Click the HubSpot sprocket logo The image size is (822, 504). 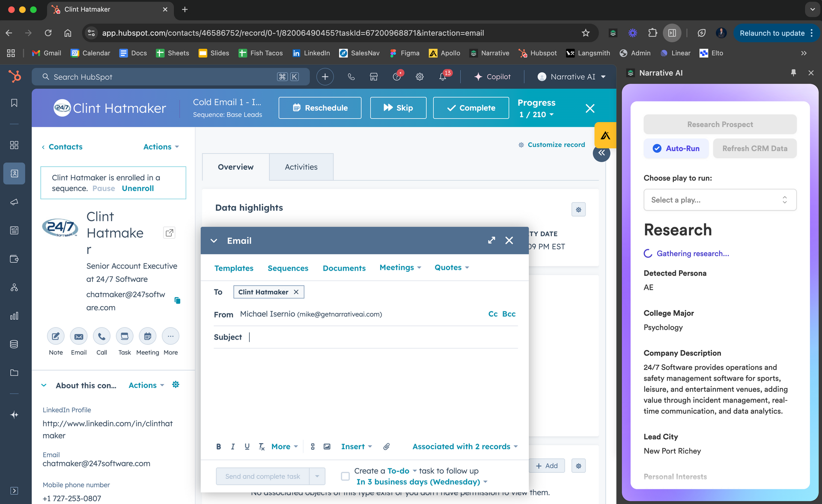coord(15,77)
